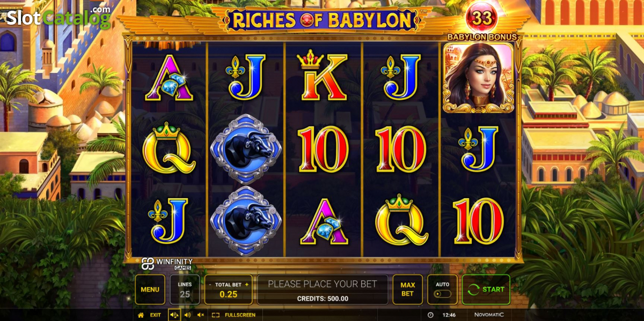Click the home Exit icon

(141, 315)
